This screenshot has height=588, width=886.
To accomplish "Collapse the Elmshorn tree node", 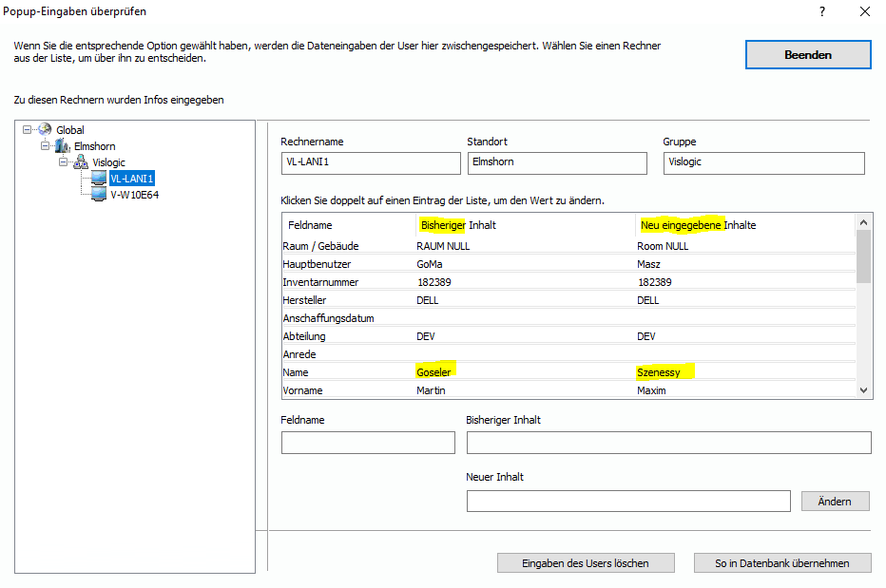I will (46, 145).
